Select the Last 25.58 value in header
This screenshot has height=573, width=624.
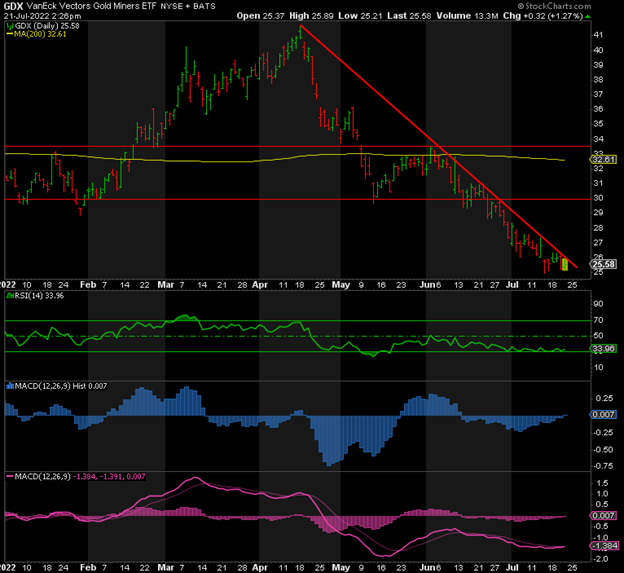point(409,16)
